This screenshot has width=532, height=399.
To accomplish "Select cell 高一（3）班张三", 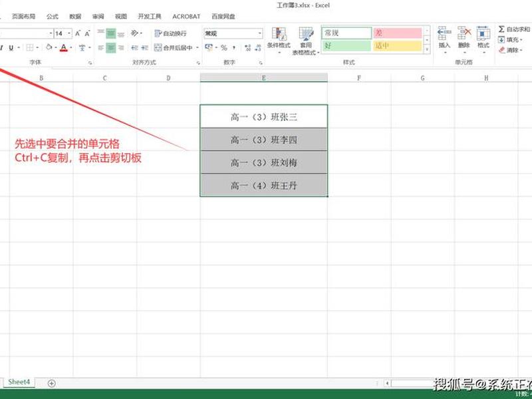I will click(263, 117).
